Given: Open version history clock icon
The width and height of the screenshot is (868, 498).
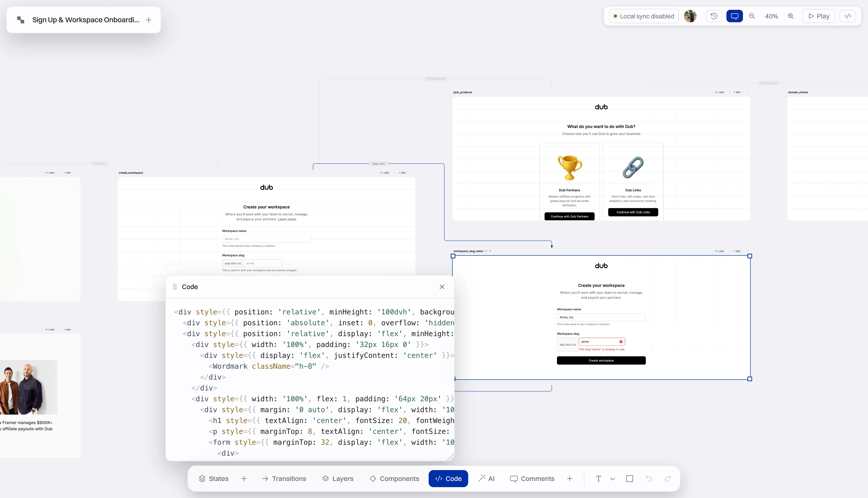Looking at the screenshot, I should pos(714,16).
